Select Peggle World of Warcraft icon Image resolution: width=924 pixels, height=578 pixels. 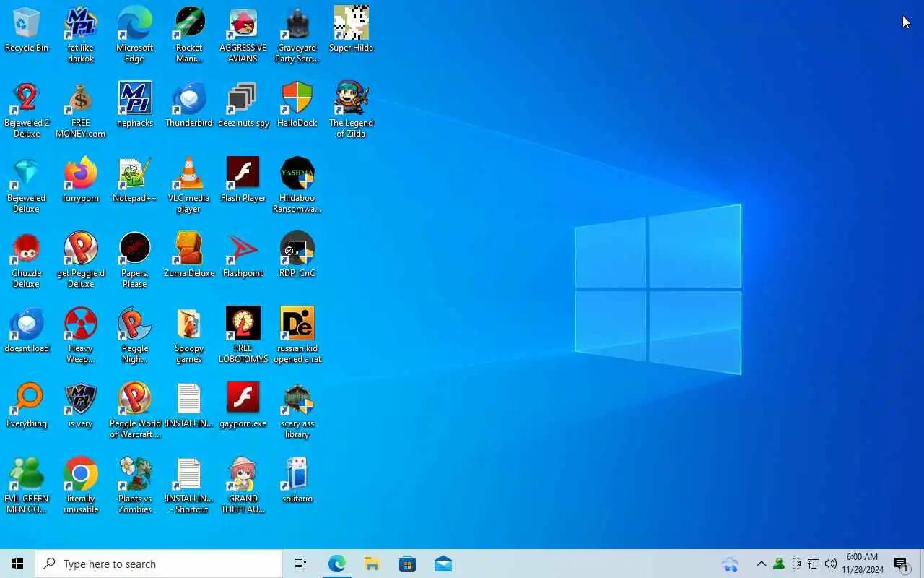click(x=135, y=410)
